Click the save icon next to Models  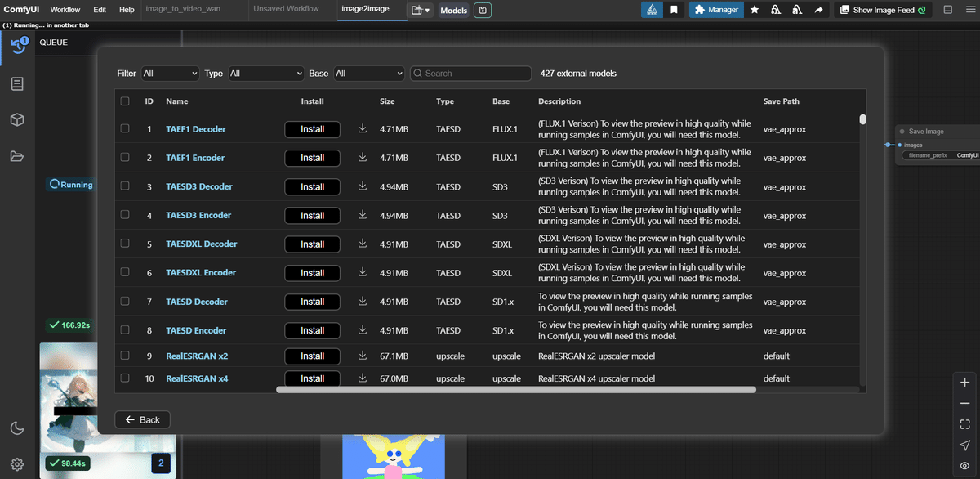click(x=482, y=11)
